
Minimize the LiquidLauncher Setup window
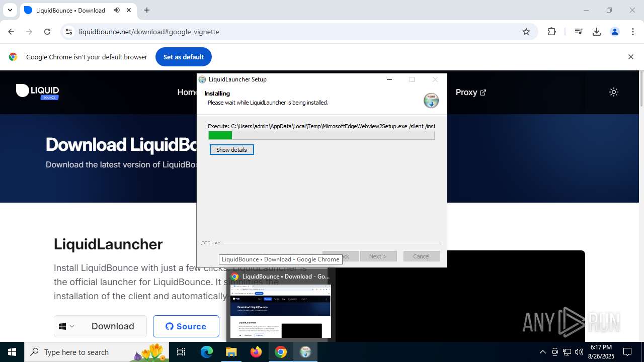(x=389, y=79)
